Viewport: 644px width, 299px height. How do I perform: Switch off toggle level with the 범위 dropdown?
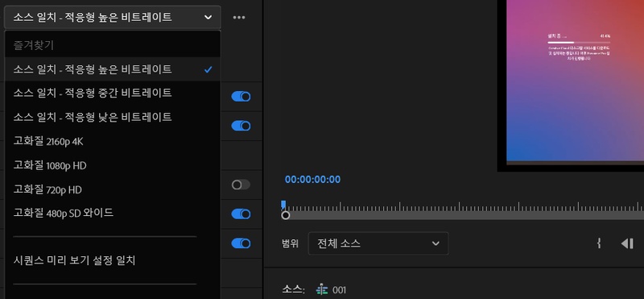click(241, 243)
